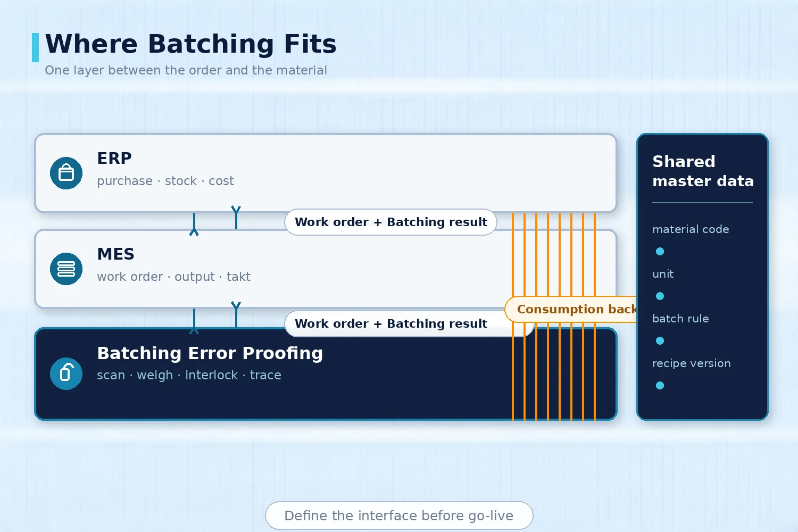798x532 pixels.
Task: Select "unit" in the master data panel
Action: (x=663, y=274)
